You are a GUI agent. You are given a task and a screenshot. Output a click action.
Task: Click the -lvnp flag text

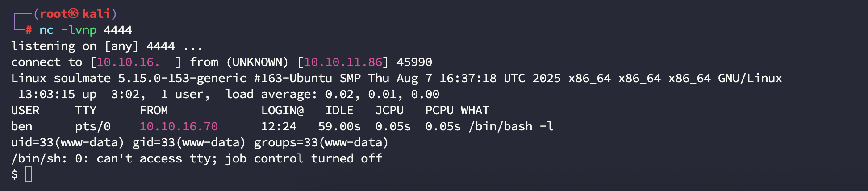click(x=79, y=30)
